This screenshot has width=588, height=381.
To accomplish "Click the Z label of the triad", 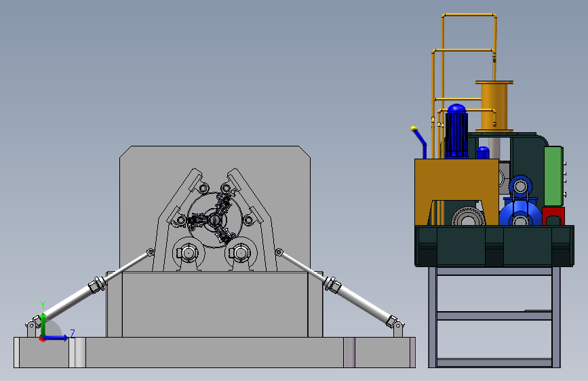I will 73,333.
